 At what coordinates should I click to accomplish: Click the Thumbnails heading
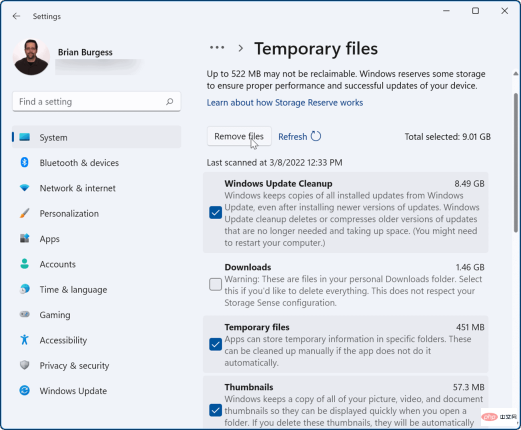coord(249,387)
